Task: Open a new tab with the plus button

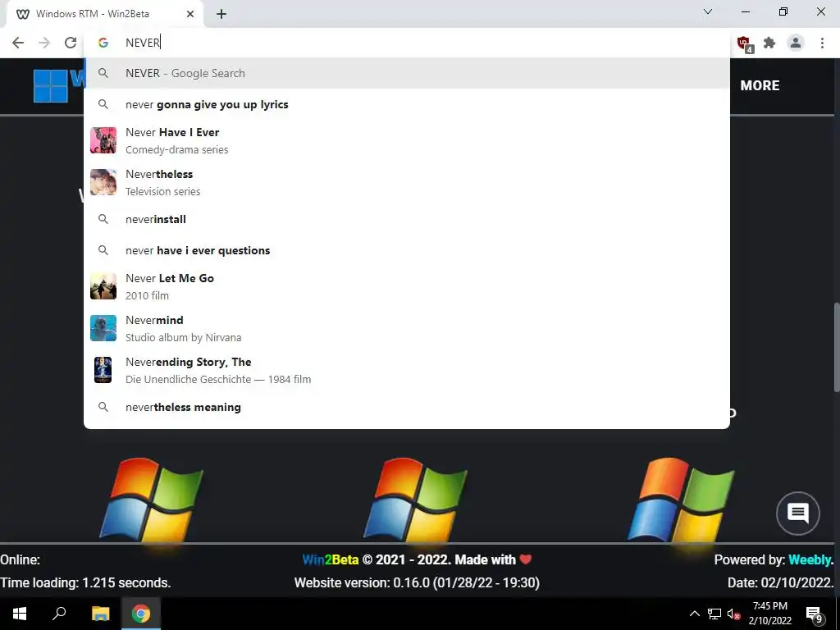Action: 221,14
